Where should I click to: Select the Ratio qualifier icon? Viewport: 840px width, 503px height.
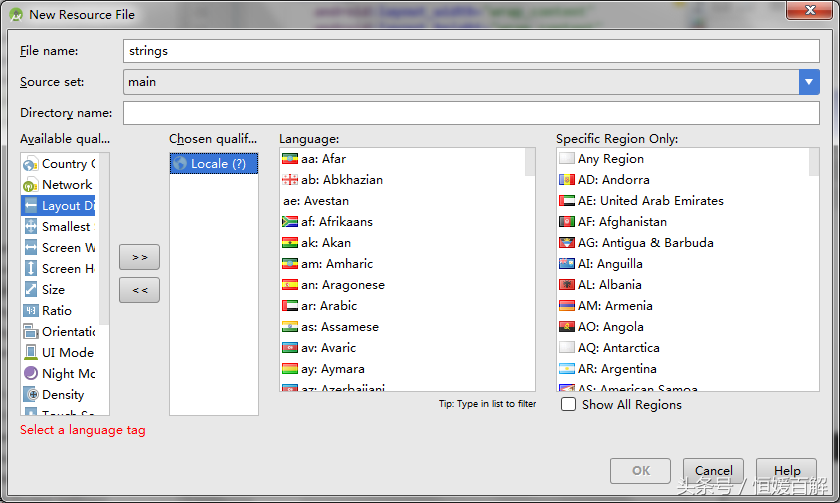(31, 311)
